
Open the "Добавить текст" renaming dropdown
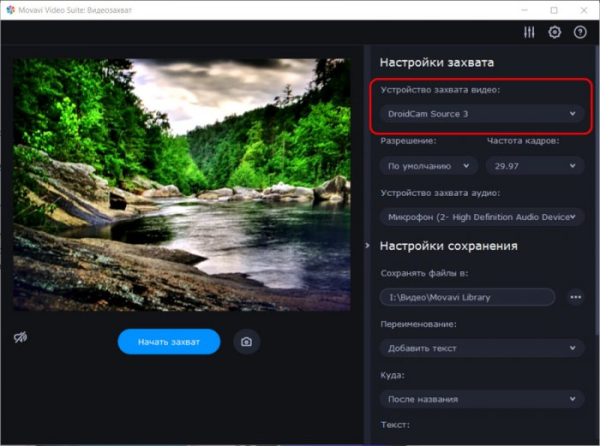pyautogui.click(x=482, y=348)
